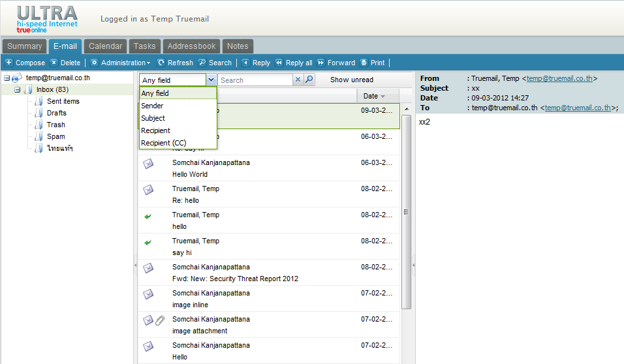Click envelope icon of Hello World message
Viewport: 624px width, 364px height.
point(148,164)
